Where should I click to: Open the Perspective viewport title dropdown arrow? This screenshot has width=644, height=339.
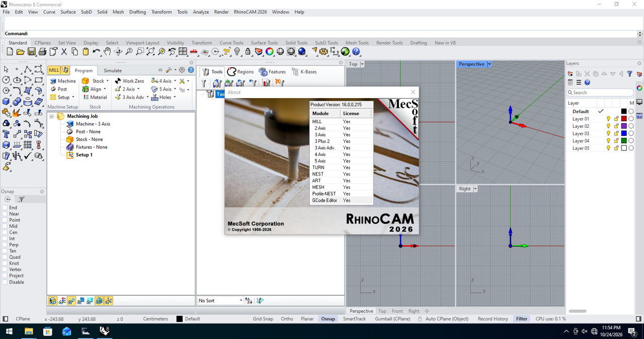coord(489,64)
